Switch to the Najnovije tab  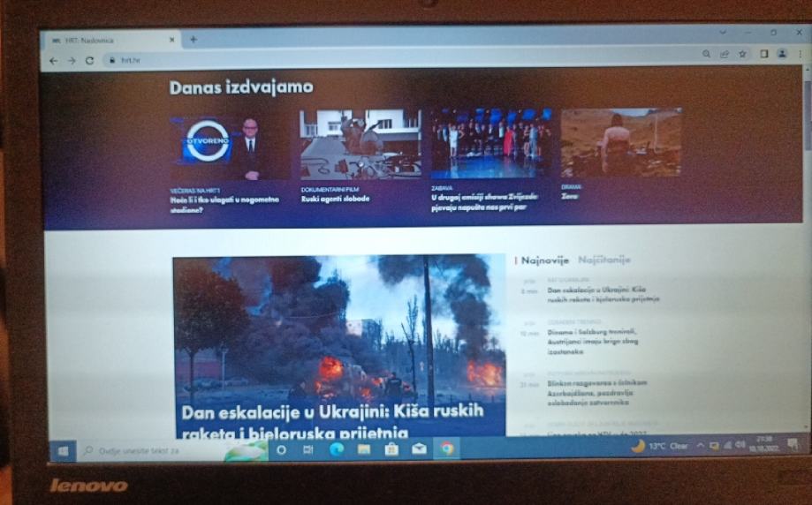(x=545, y=260)
